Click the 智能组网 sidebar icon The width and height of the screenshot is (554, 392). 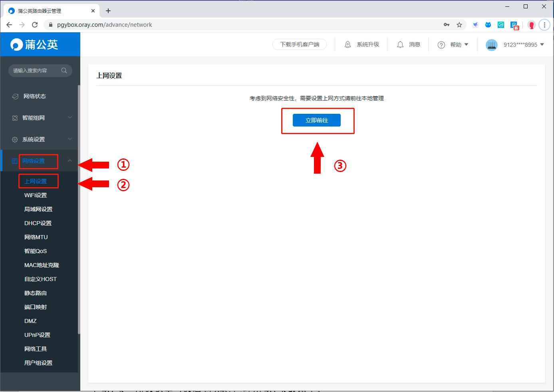pos(15,117)
